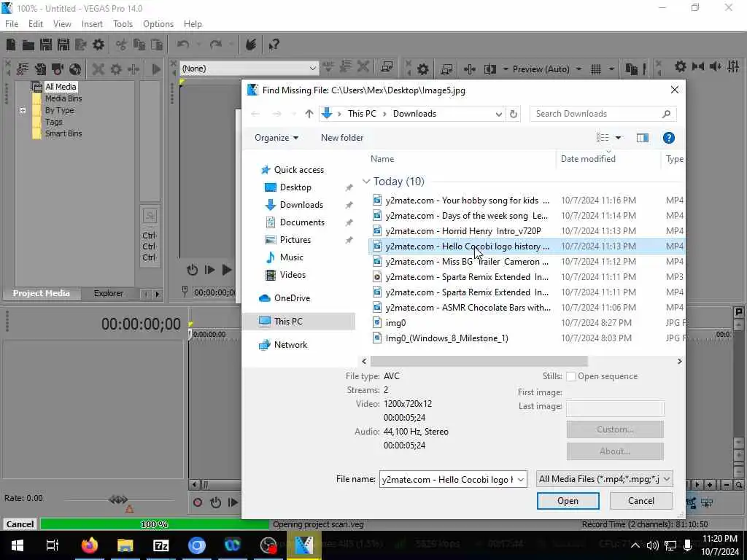
Task: Switch to the Explorer tab
Action: click(108, 293)
